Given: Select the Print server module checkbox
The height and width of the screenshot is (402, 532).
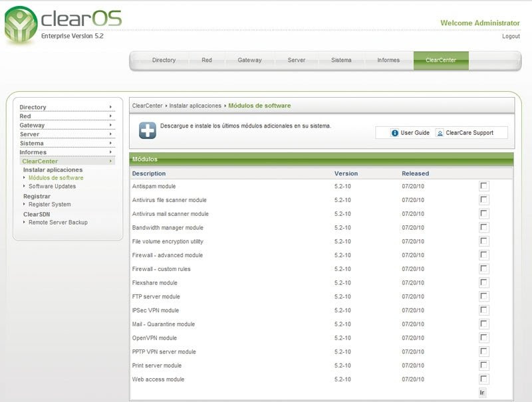Looking at the screenshot, I should pos(483,365).
